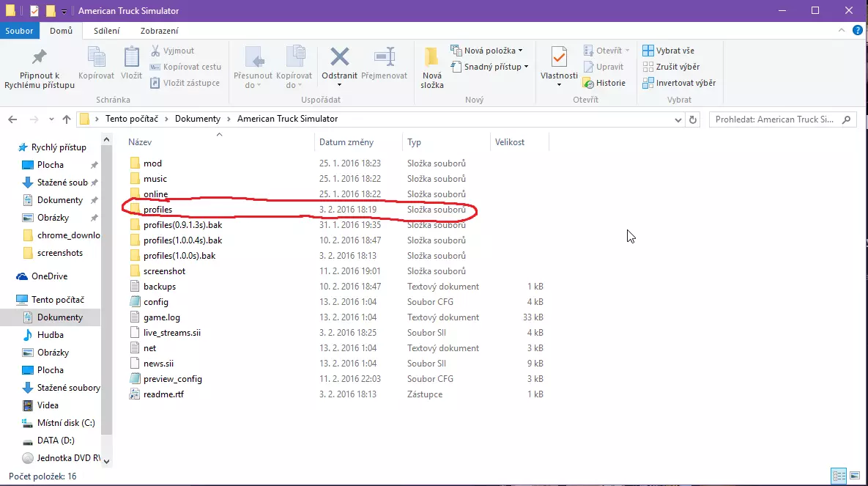The height and width of the screenshot is (486, 868).
Task: Select the live_streams.sii file
Action: pyautogui.click(x=171, y=333)
